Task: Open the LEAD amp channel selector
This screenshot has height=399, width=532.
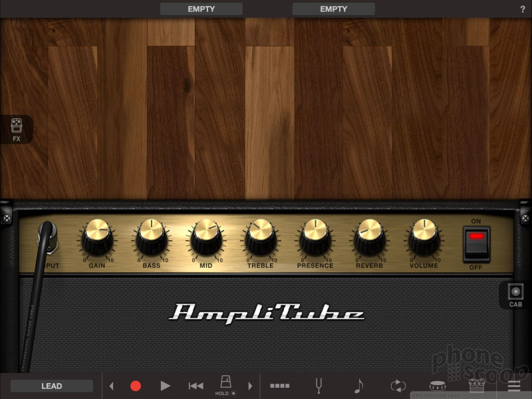Action: pyautogui.click(x=52, y=386)
